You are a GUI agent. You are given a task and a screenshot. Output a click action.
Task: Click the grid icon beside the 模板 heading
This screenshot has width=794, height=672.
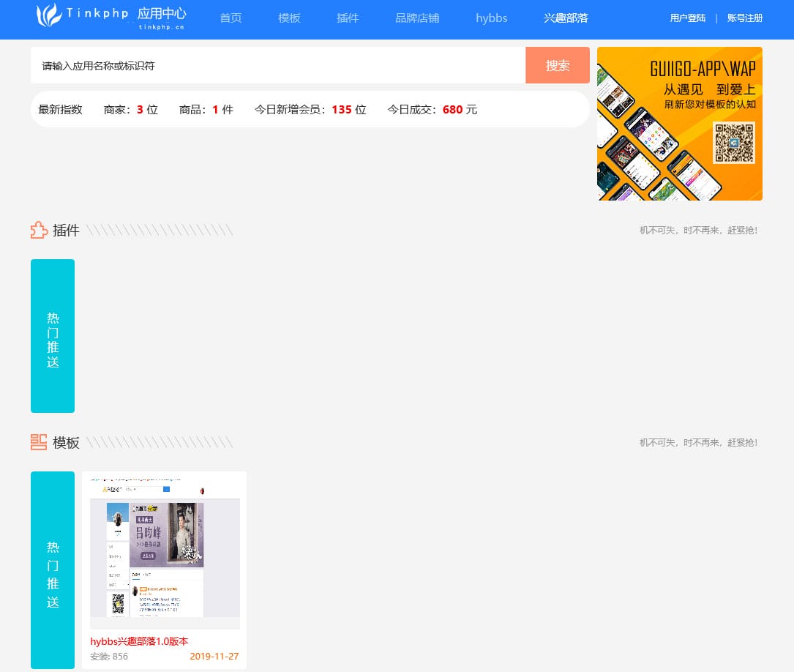(38, 442)
